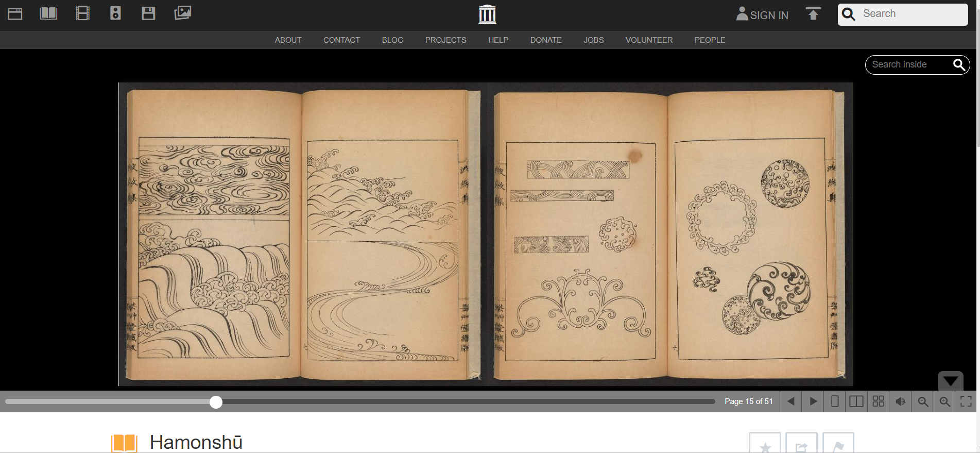Click the user avatar icon
The width and height of the screenshot is (980, 453).
[742, 13]
